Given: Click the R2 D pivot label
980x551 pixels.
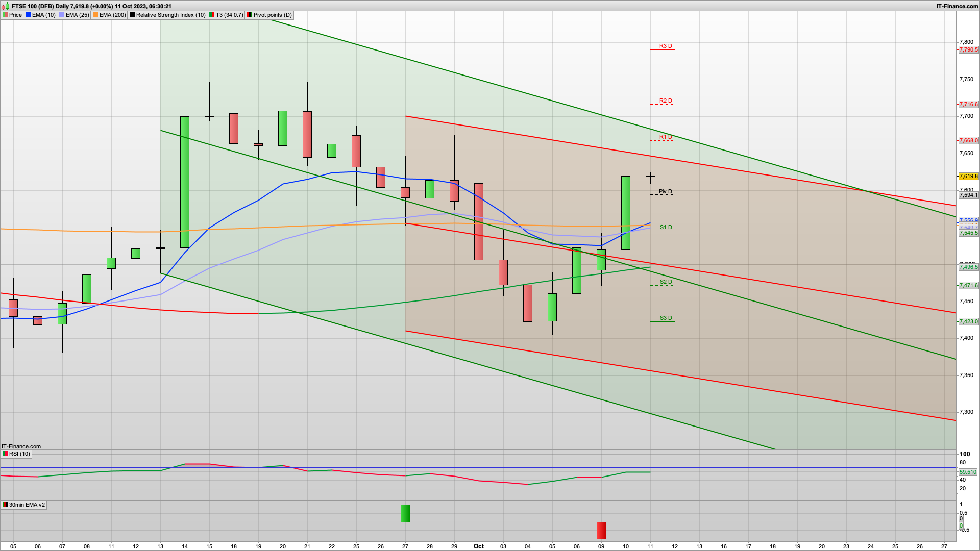Looking at the screenshot, I should click(x=666, y=101).
